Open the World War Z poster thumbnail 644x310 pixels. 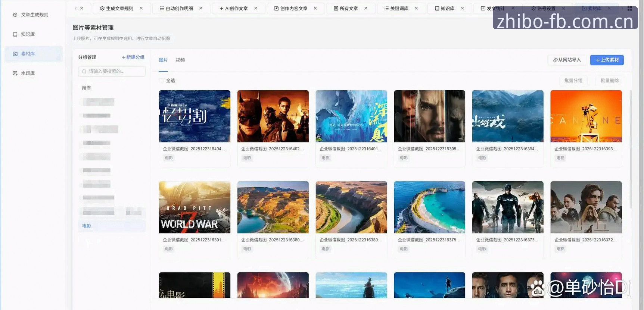click(x=195, y=207)
